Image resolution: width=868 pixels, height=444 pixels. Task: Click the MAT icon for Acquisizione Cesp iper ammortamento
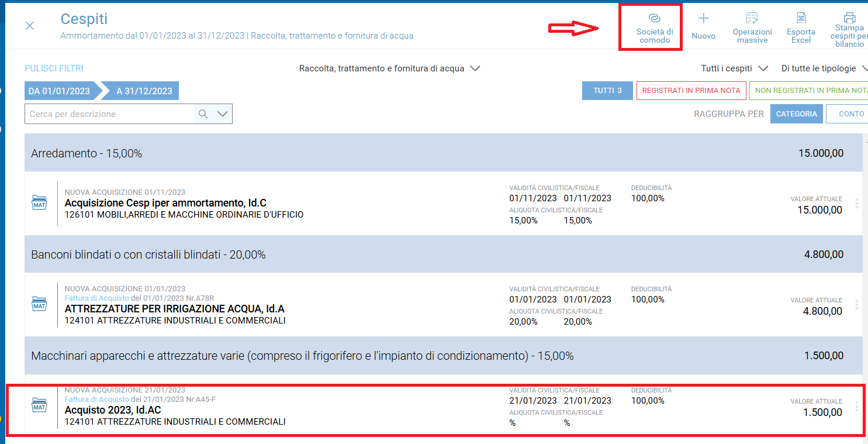(x=39, y=202)
